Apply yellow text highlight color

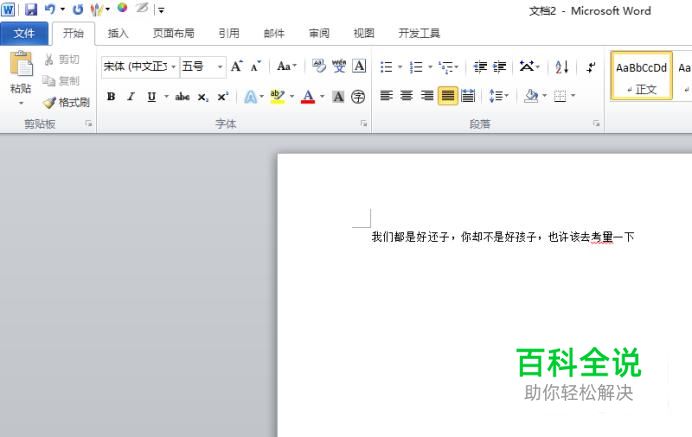click(x=278, y=96)
